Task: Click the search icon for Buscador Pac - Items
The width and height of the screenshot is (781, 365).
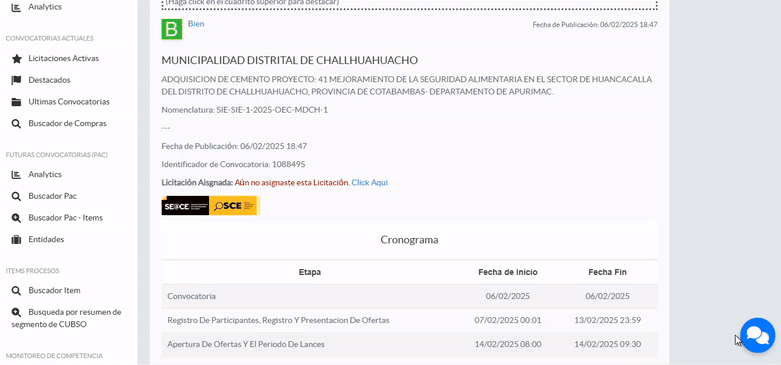Action: point(16,218)
